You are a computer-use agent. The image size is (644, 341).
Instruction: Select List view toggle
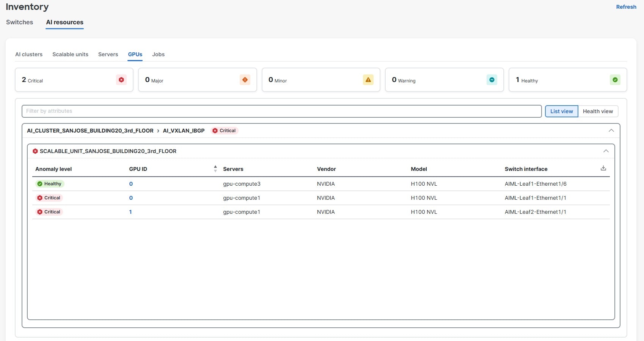(x=561, y=111)
